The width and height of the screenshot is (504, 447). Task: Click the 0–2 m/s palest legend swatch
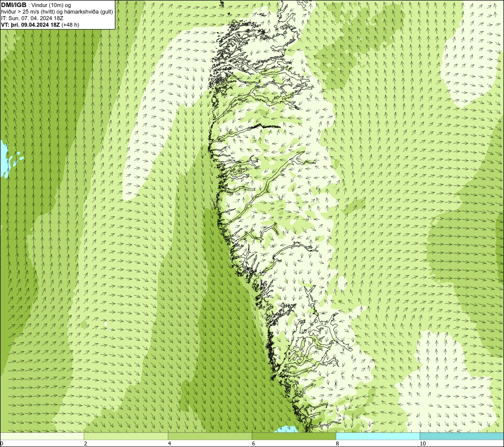pos(42,436)
